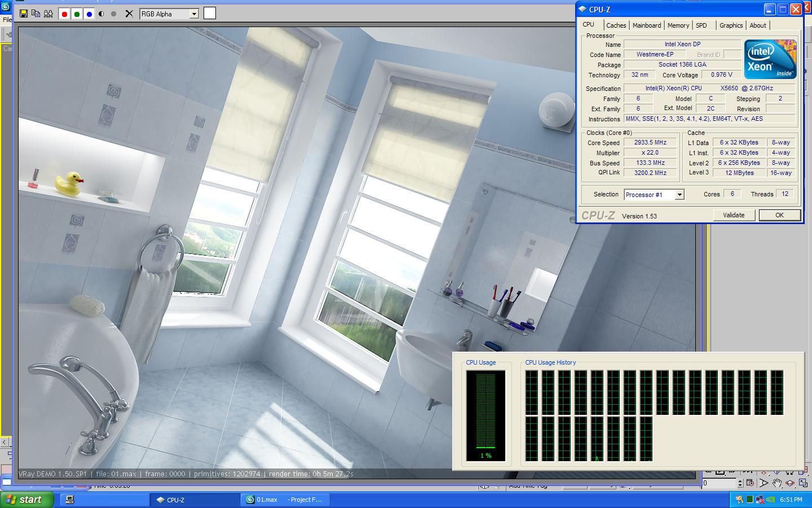Viewport: 812px width, 508px height.
Task: Toggle the Monochrome gray circle icon
Action: [x=114, y=14]
